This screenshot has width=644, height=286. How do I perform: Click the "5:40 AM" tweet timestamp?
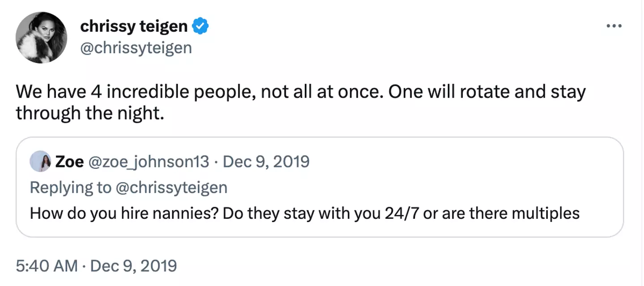pyautogui.click(x=47, y=266)
